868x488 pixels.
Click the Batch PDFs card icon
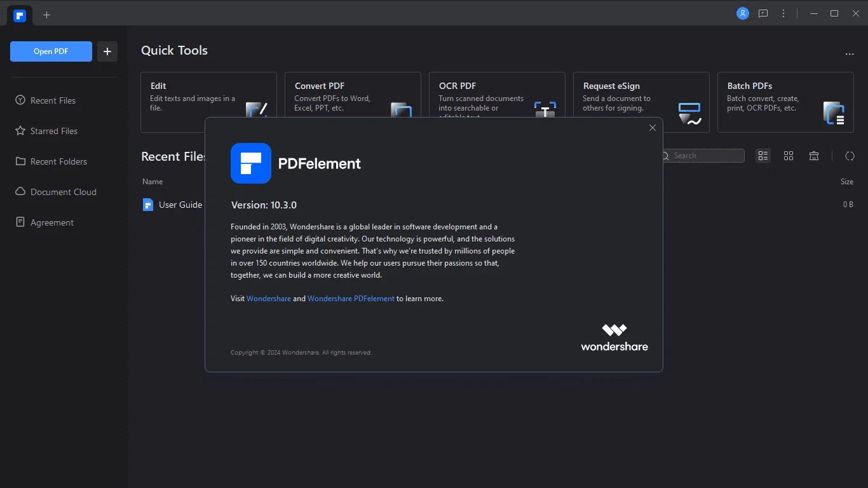(834, 112)
